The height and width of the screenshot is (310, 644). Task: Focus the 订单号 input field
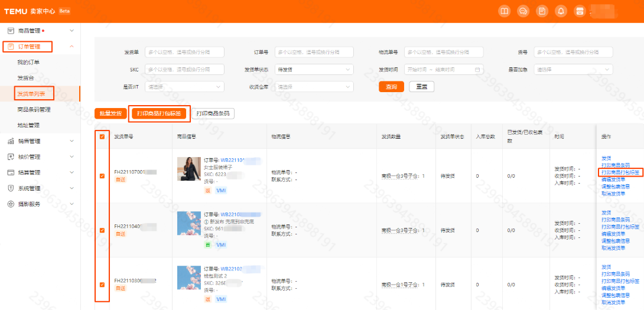point(314,52)
